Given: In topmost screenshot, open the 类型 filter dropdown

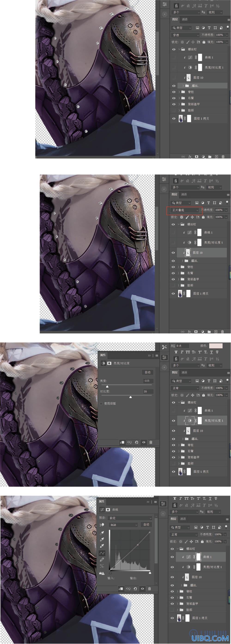Looking at the screenshot, I should tap(182, 28).
